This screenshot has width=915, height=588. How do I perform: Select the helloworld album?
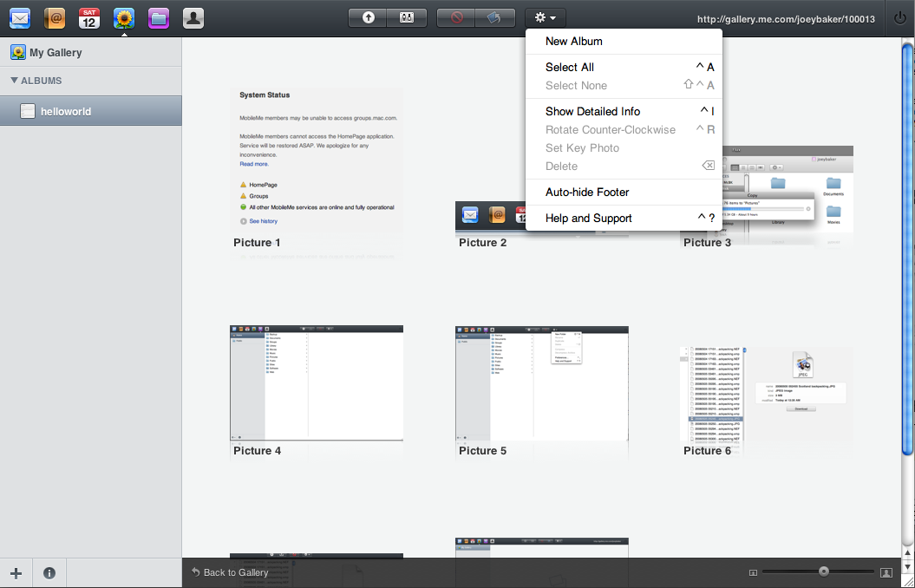tap(91, 111)
